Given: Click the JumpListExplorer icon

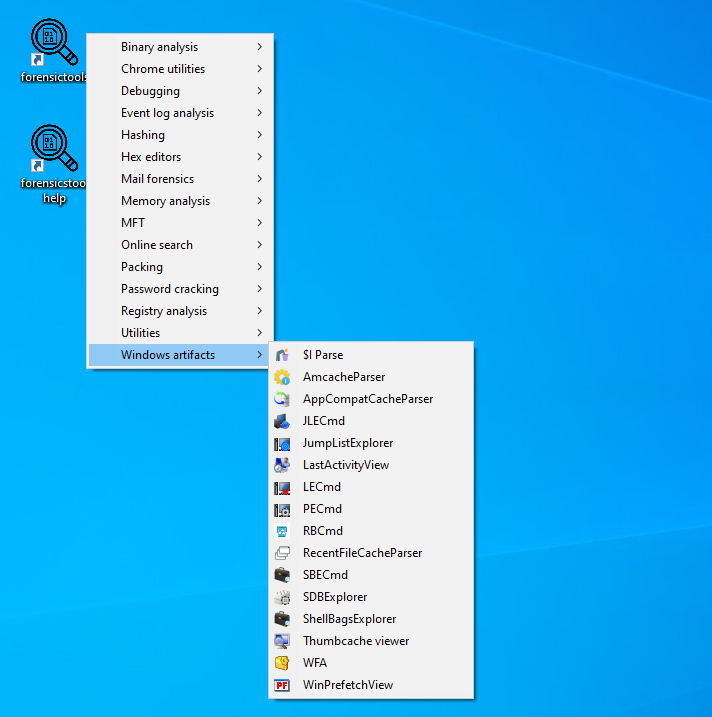Looking at the screenshot, I should pos(282,443).
